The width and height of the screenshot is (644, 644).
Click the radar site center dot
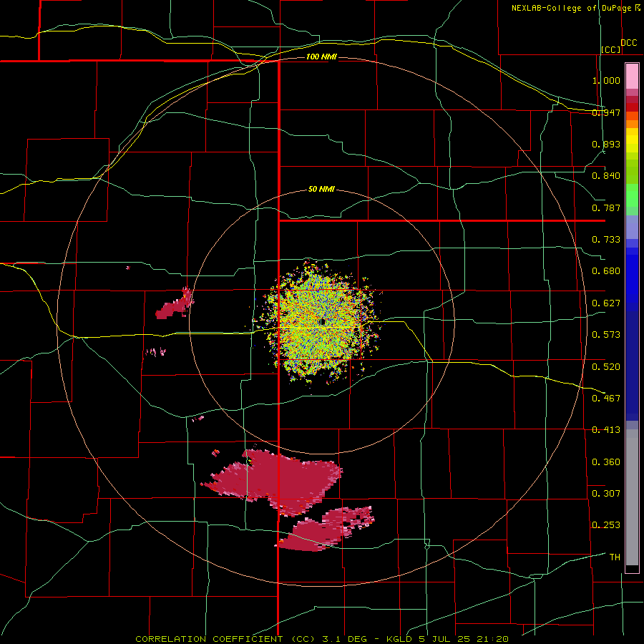323,321
